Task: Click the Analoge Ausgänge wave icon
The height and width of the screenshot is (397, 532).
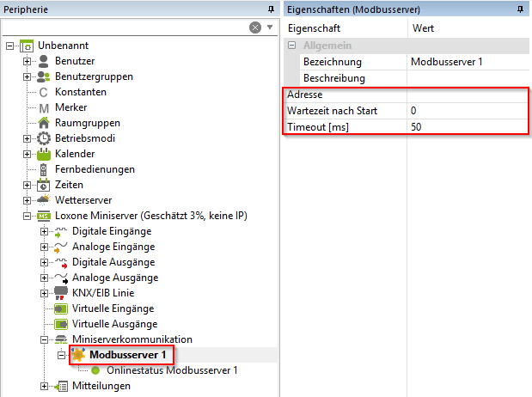Action: (x=61, y=278)
